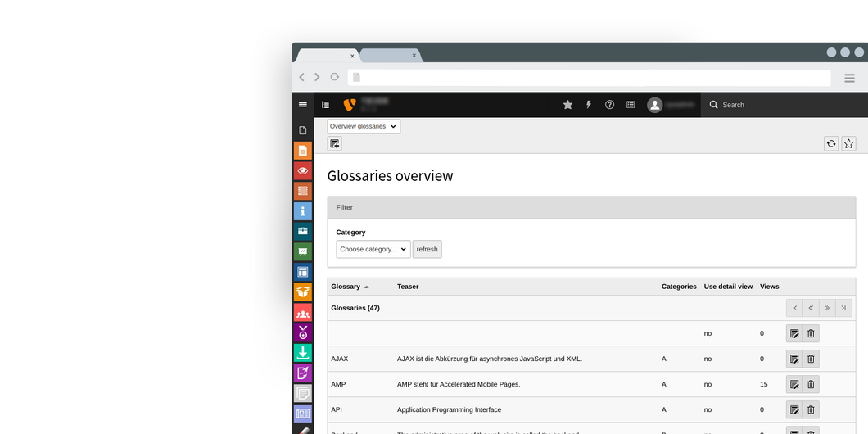Open the orange open-box package module
The image size is (868, 434).
(x=303, y=292)
